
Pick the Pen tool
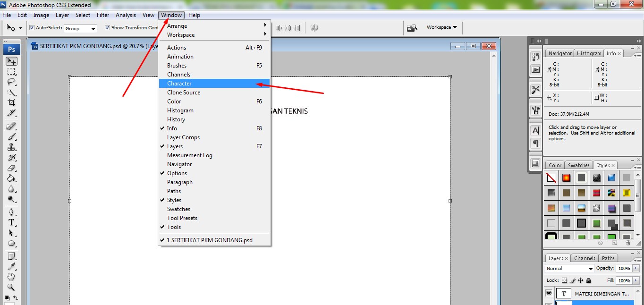11,211
